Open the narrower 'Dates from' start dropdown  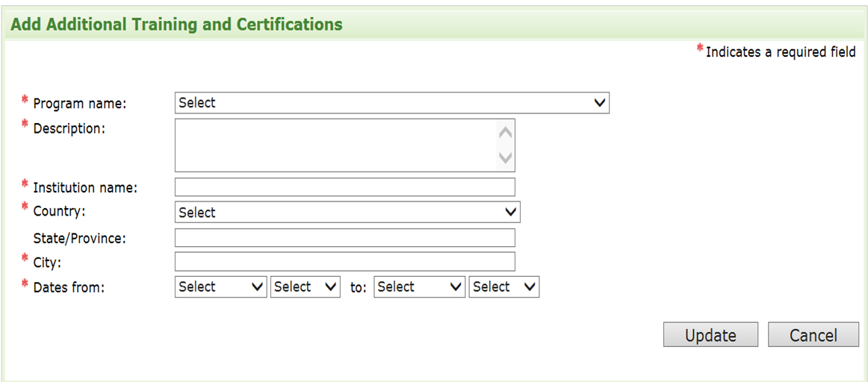pos(306,287)
